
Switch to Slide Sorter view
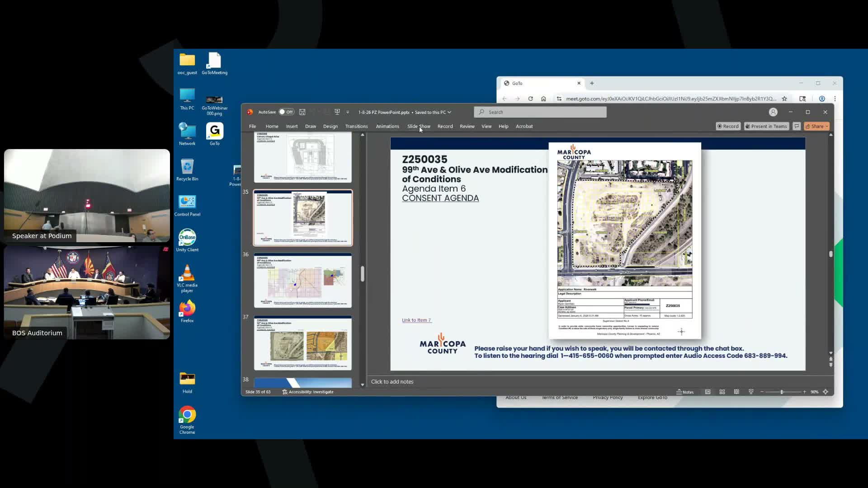(x=722, y=392)
